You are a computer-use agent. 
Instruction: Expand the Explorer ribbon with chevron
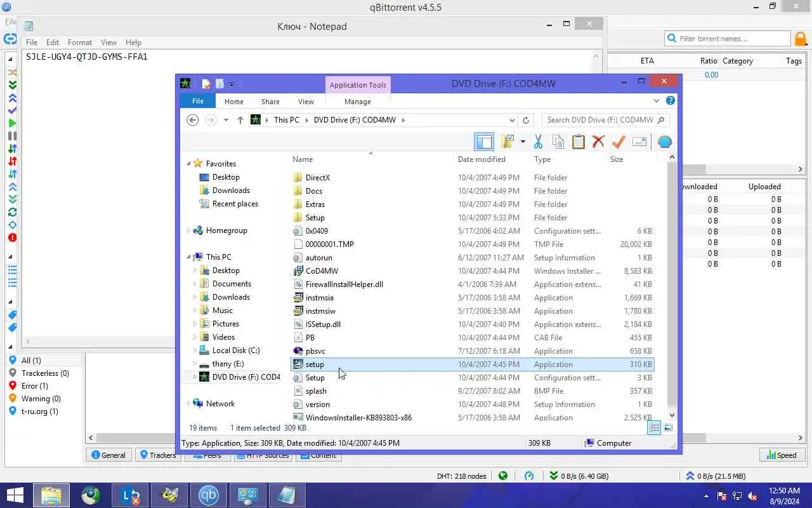pos(657,100)
